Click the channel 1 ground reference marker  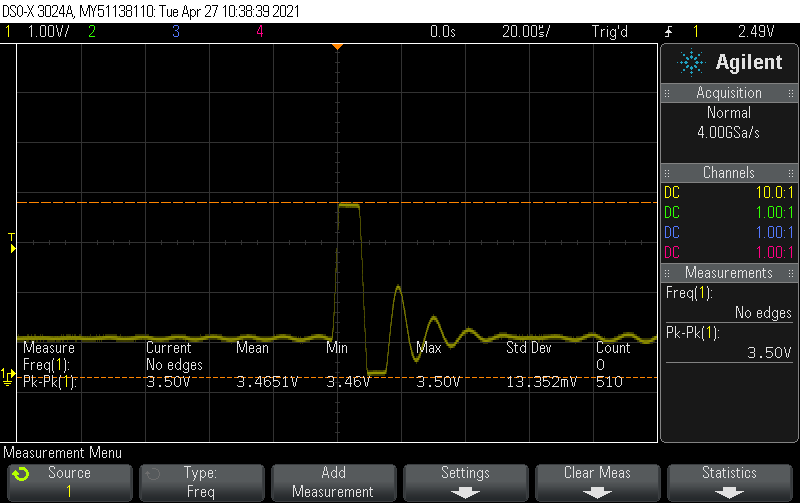click(x=8, y=377)
